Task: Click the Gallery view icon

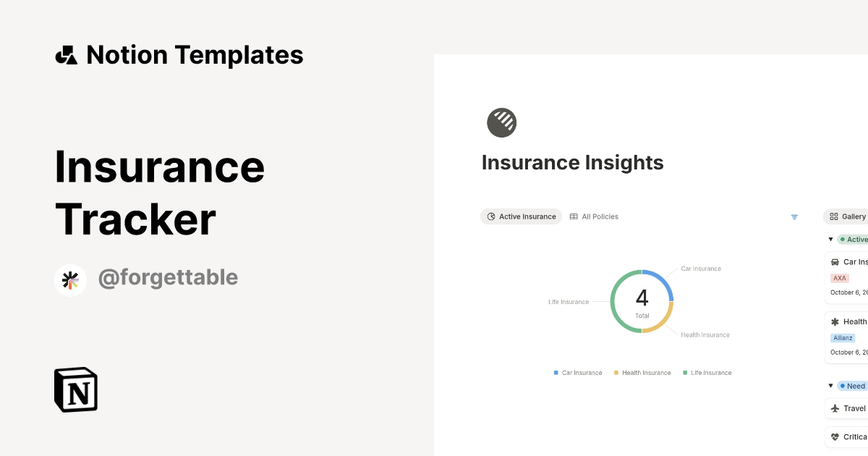Action: 833,216
